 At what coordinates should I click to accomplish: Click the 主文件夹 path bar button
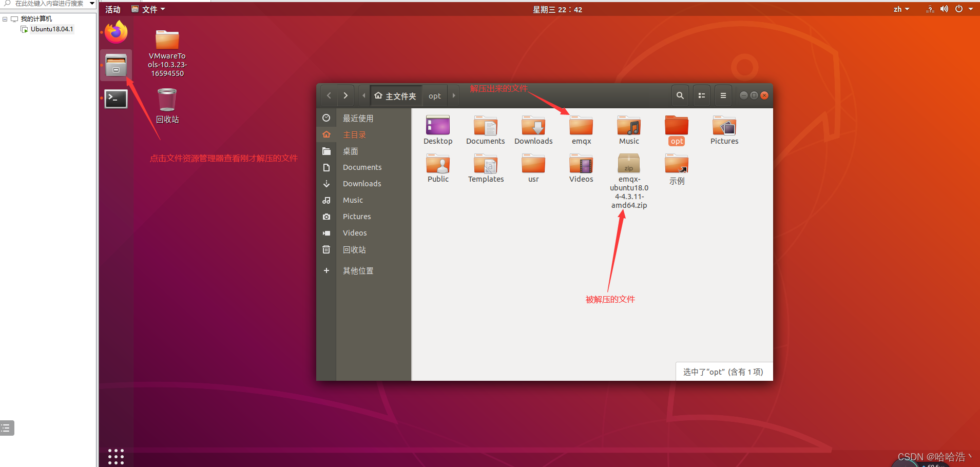point(395,96)
